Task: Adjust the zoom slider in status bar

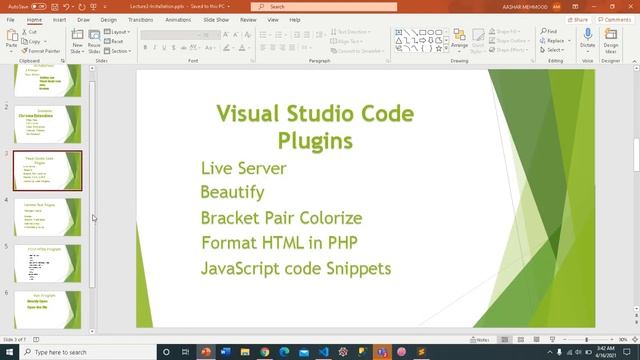Action: point(587,340)
